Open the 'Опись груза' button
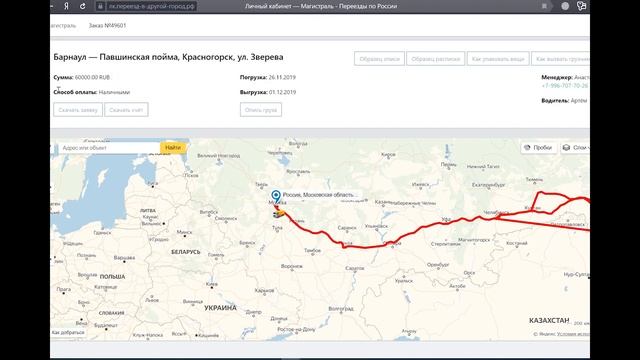Viewport: 640px width, 360px height. tap(261, 110)
